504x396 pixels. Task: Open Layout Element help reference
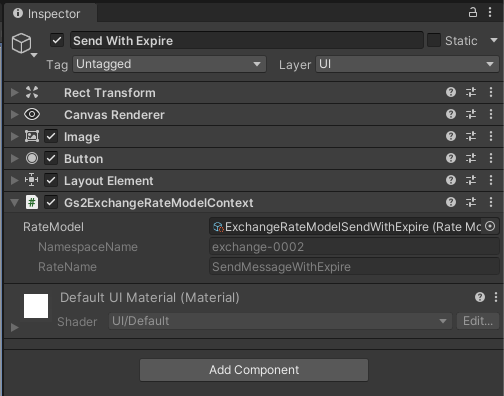(x=451, y=180)
